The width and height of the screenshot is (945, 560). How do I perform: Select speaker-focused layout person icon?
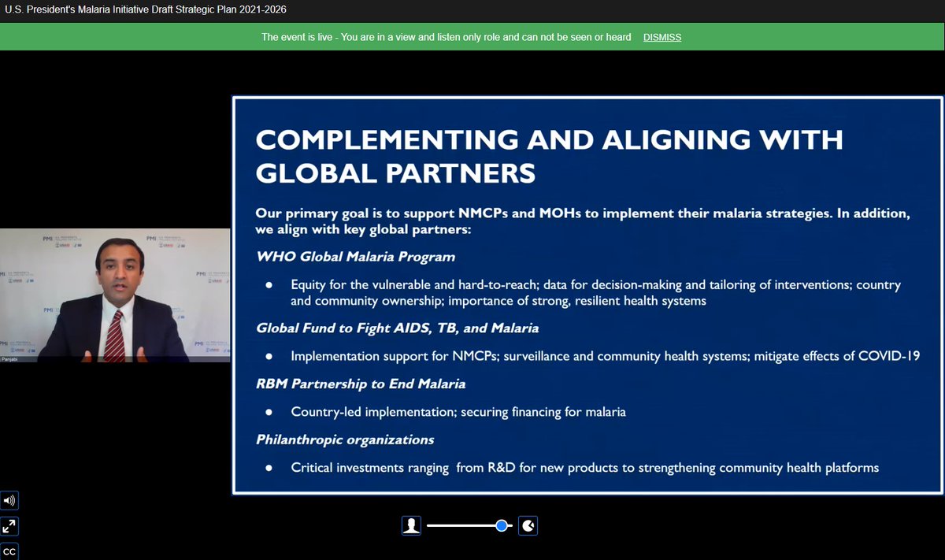[x=411, y=525]
